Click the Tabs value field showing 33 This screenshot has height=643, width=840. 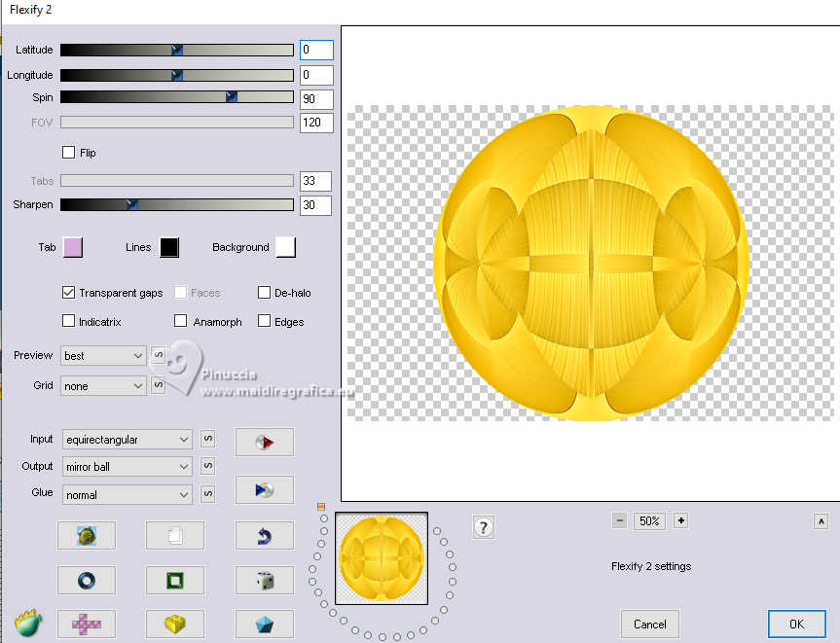click(x=315, y=181)
